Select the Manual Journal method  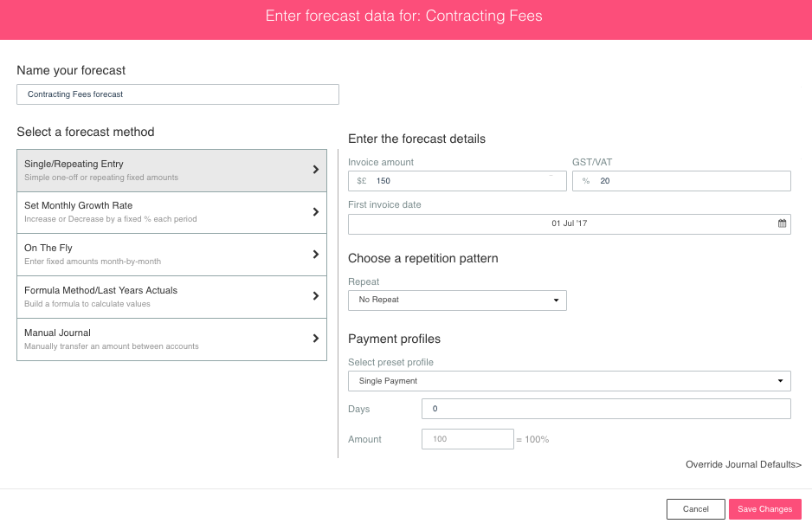pos(172,339)
